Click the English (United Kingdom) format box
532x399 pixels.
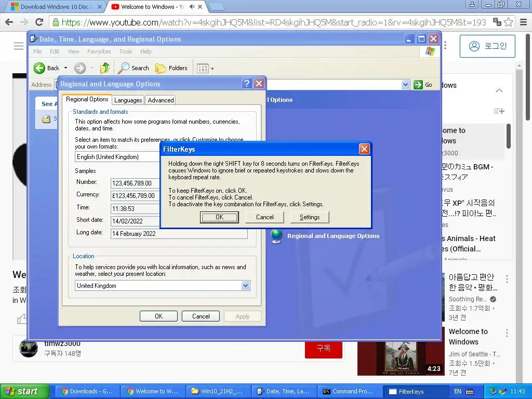(117, 157)
